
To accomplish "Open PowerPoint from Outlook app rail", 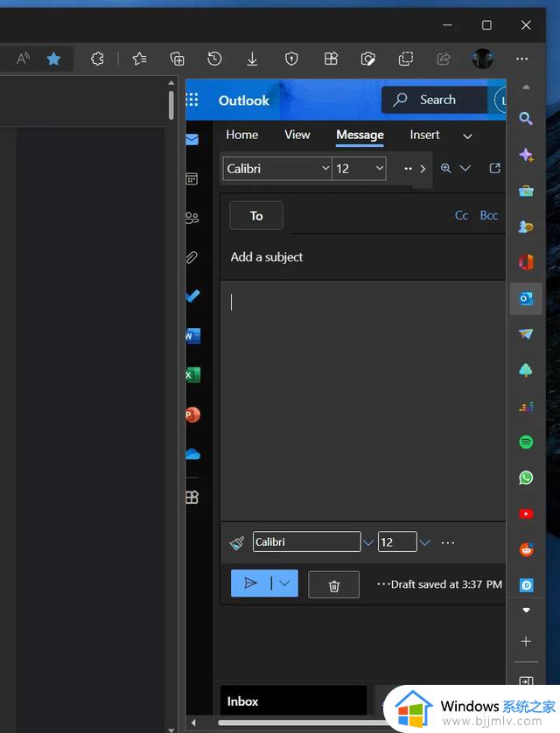I will [x=193, y=415].
